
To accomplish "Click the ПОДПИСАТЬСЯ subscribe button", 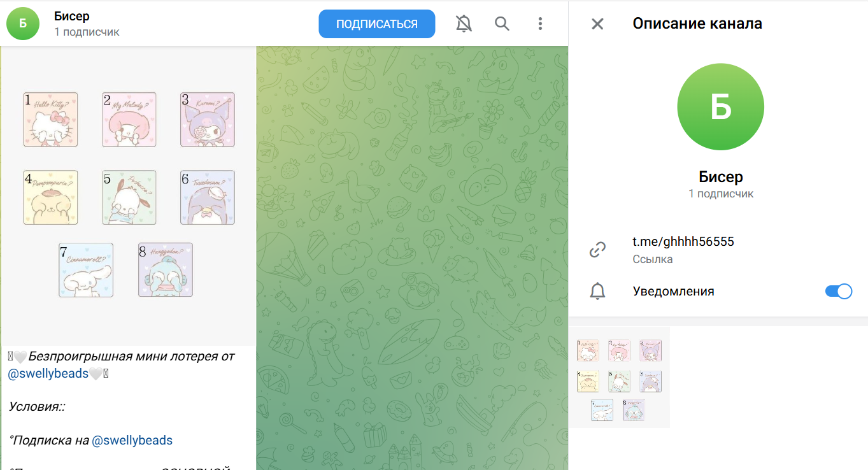I will [377, 24].
